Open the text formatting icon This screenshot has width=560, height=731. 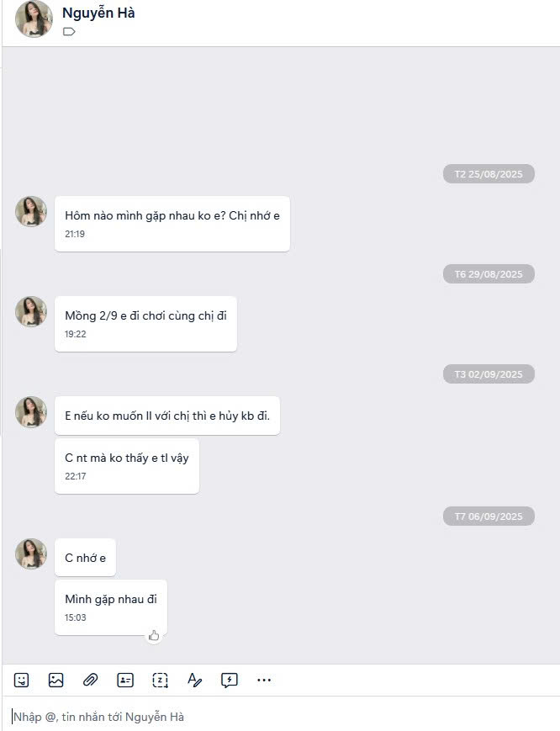coord(194,680)
